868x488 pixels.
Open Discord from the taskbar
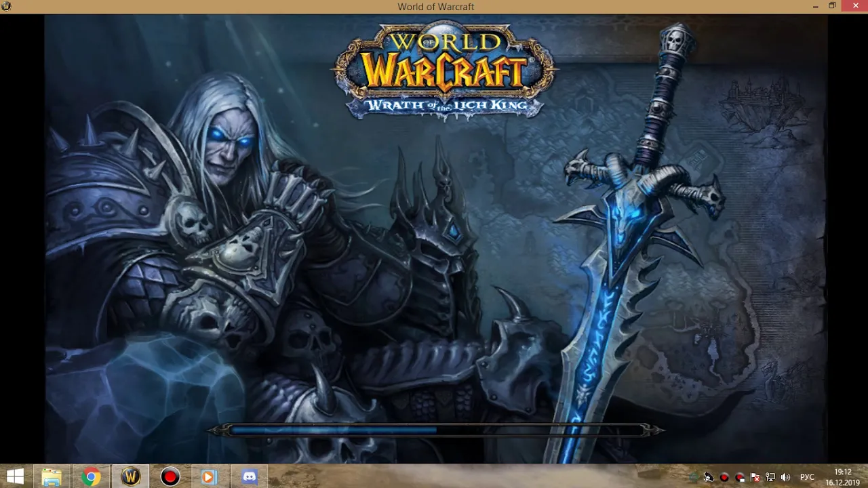(x=250, y=477)
